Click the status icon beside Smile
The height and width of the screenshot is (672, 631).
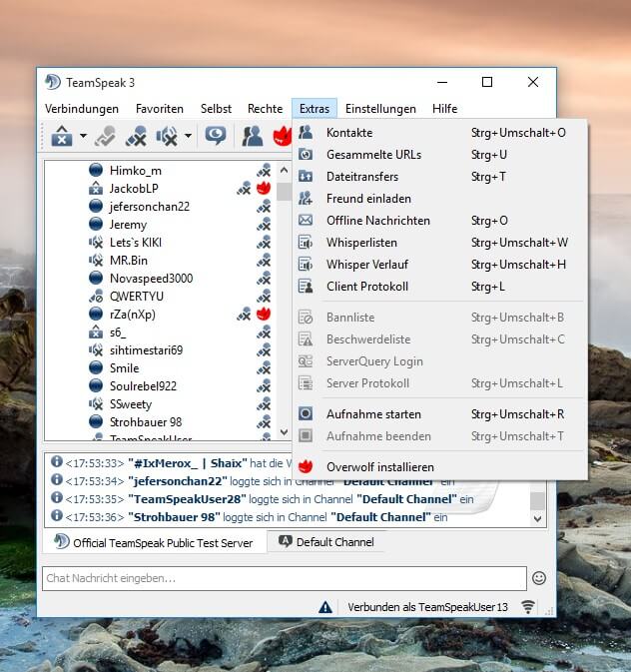click(96, 367)
